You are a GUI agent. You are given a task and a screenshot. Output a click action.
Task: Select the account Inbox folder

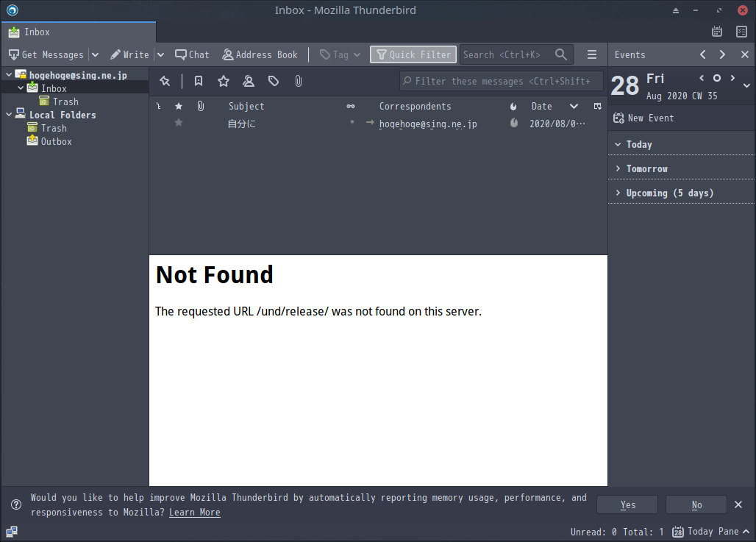54,88
